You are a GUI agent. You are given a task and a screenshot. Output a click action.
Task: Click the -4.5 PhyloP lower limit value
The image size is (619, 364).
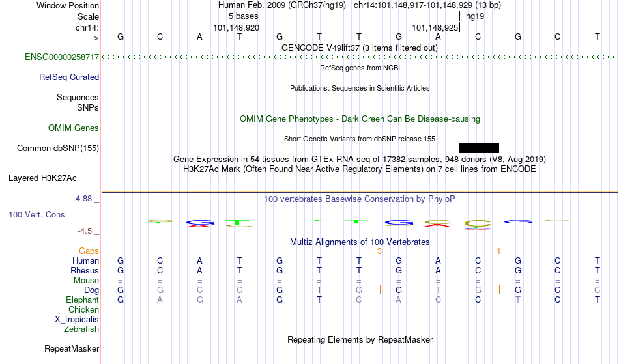pos(85,231)
